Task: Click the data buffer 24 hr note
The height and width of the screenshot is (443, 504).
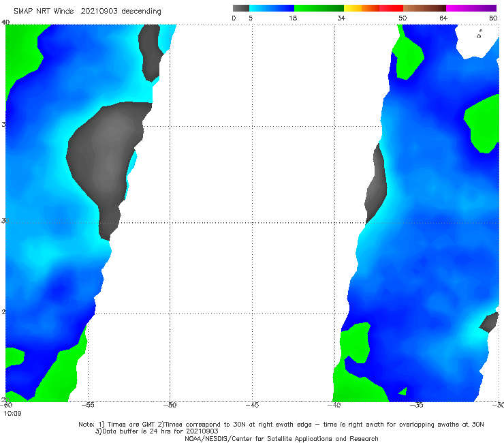Action: [157, 431]
